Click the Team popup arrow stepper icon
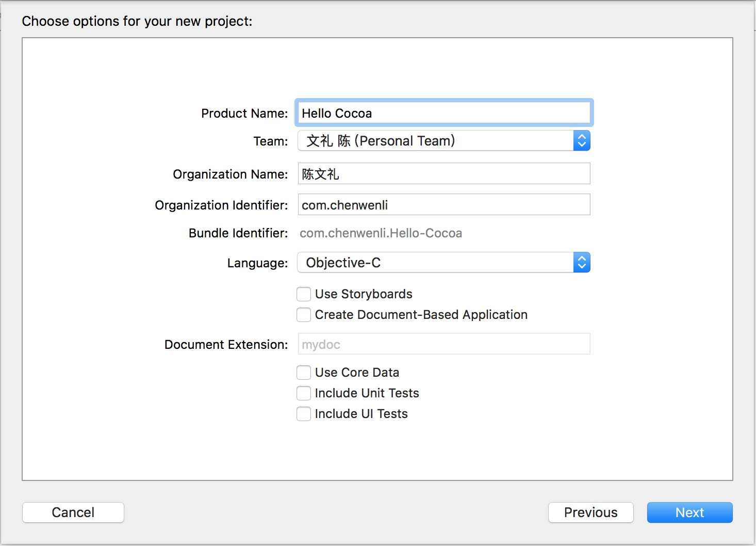Viewport: 756px width, 546px height. tap(582, 141)
